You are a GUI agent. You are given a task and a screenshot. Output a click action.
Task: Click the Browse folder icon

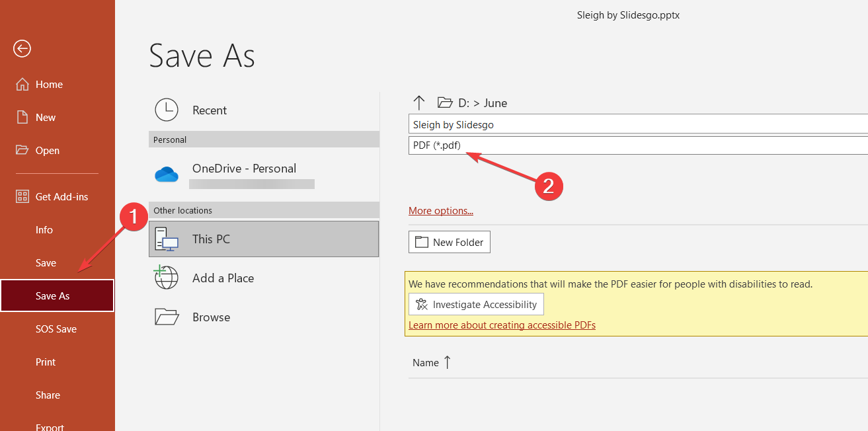click(167, 317)
